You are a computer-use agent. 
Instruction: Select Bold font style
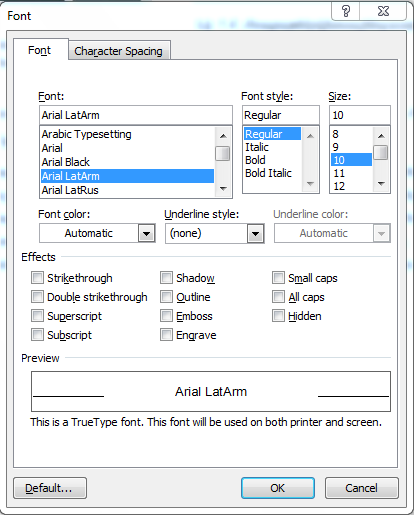[272, 160]
